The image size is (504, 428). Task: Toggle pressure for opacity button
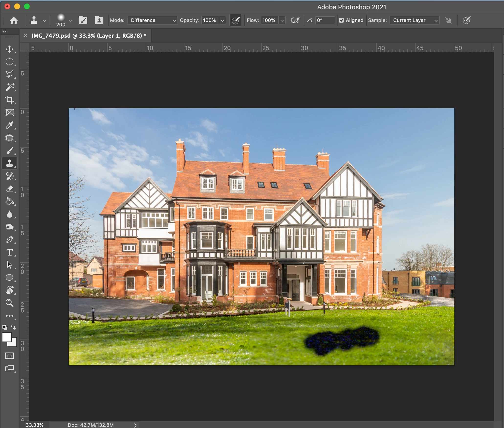[x=235, y=20]
